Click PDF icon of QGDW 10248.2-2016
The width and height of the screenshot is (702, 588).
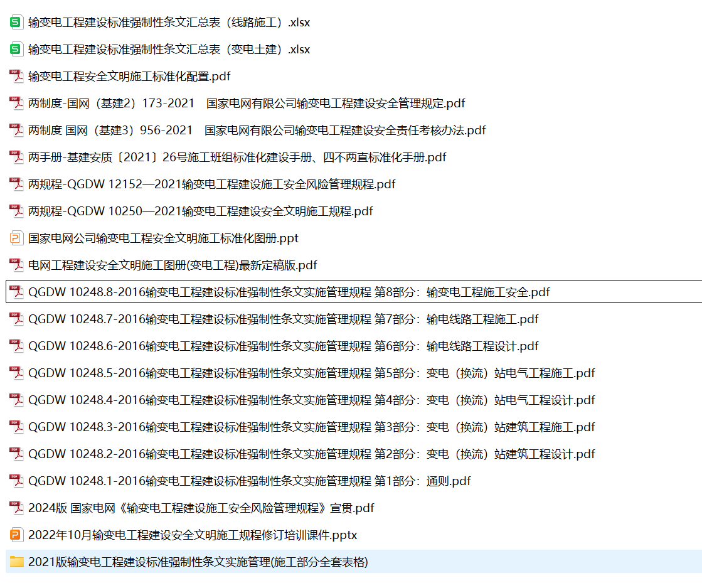pyautogui.click(x=16, y=454)
